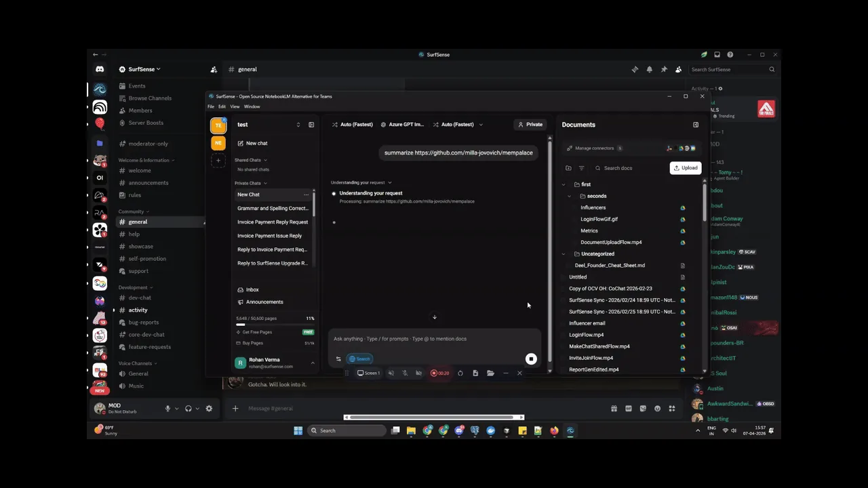Open Grammar and Spelling Correct chat
This screenshot has height=488, width=868.
point(273,208)
